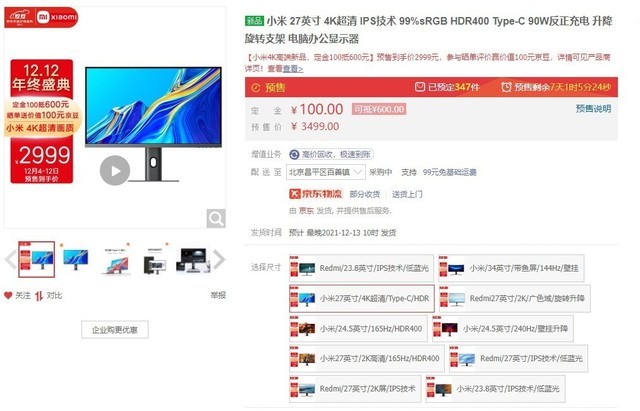This screenshot has width=640, height=411.
Task: Click the 部分收货 label
Action: 364,194
